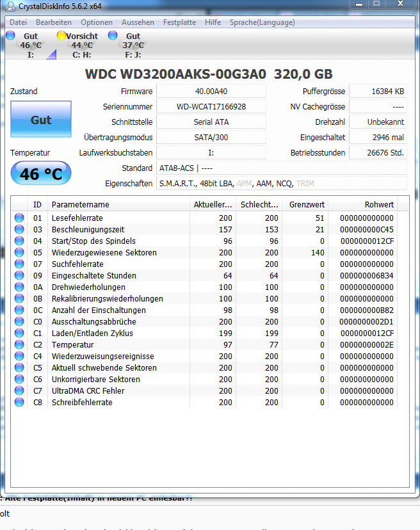
Task: Click status orb of Suchfehlerrate row
Action: [x=19, y=264]
